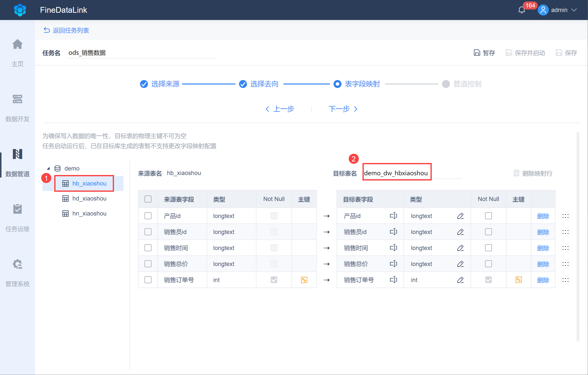Screen dimensions: 588x375
Task: Open 数据开发 from the sidebar icon
Action: (17, 99)
